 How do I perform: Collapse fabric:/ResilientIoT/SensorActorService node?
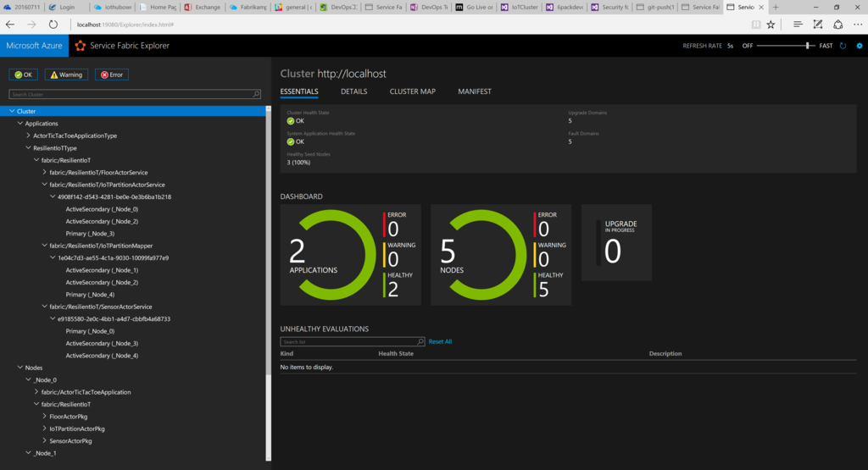pyautogui.click(x=44, y=307)
